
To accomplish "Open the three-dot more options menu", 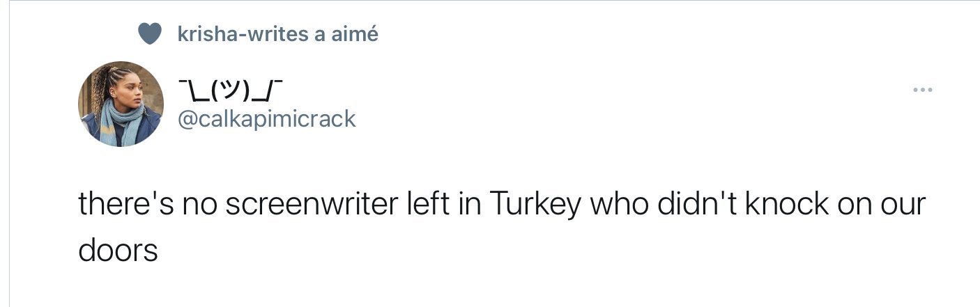I will 922,90.
